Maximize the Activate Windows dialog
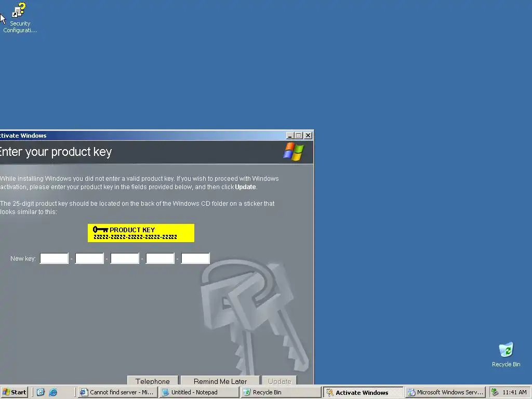This screenshot has height=399, width=532. click(299, 136)
